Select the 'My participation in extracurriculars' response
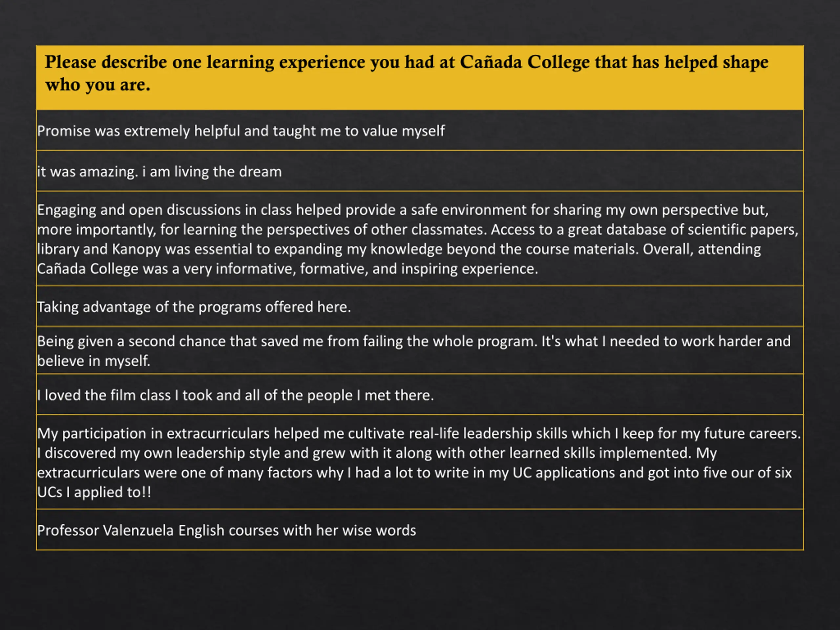 pyautogui.click(x=420, y=462)
